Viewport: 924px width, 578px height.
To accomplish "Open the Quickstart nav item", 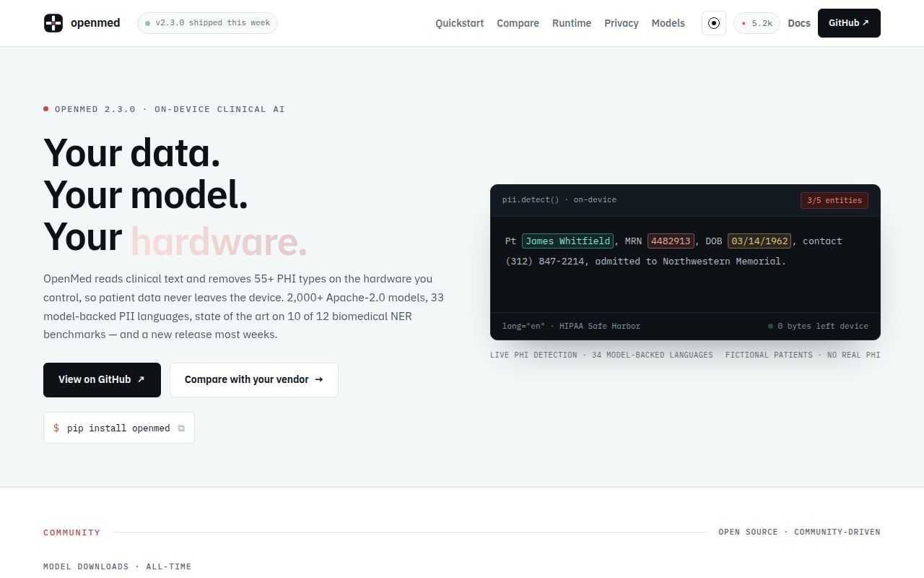I will (x=460, y=23).
